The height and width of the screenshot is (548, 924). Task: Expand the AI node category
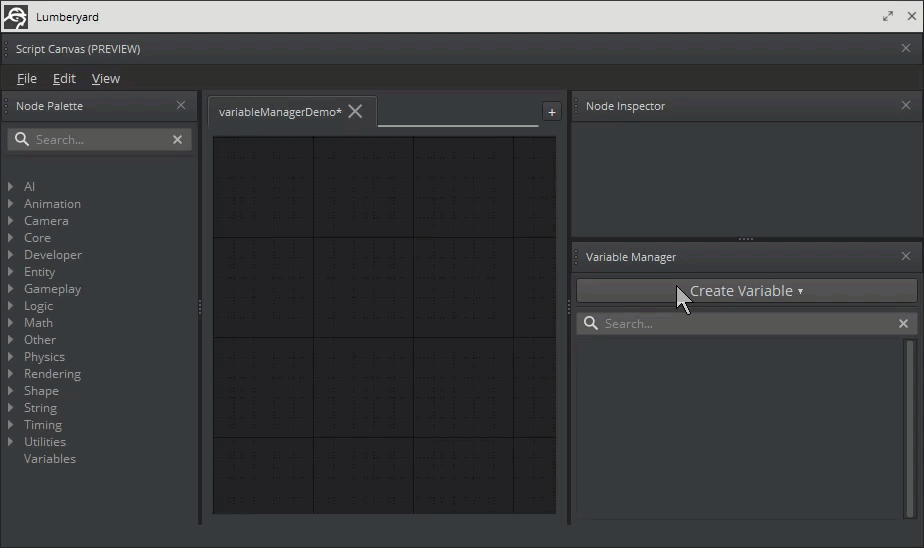pyautogui.click(x=10, y=186)
